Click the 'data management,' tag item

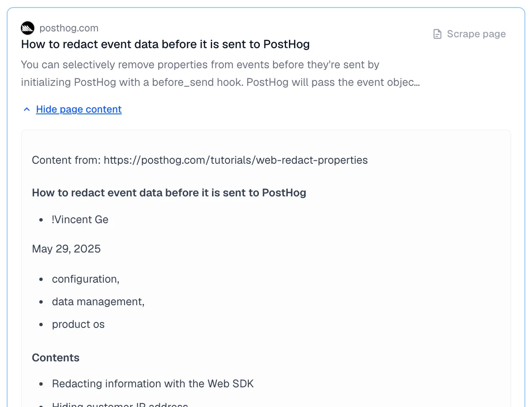pyautogui.click(x=98, y=301)
